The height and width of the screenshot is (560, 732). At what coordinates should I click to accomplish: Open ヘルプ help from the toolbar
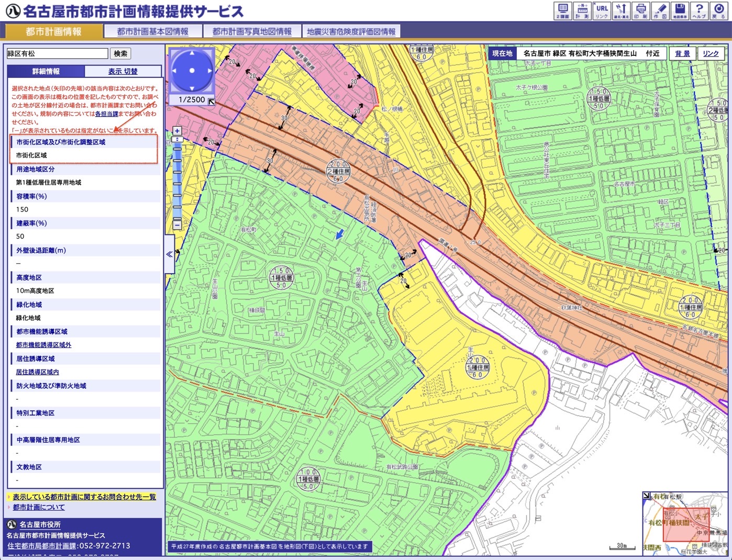point(699,10)
